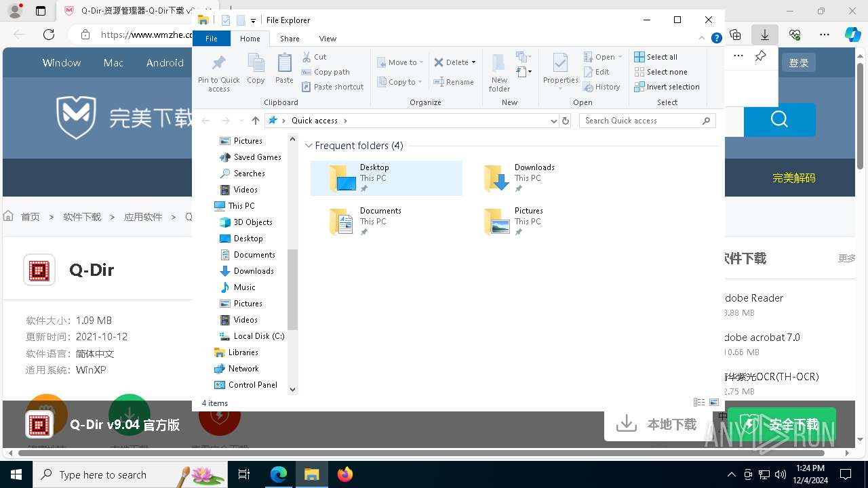
Task: Open Quick Access Toolbar customize dropdown
Action: pos(253,21)
